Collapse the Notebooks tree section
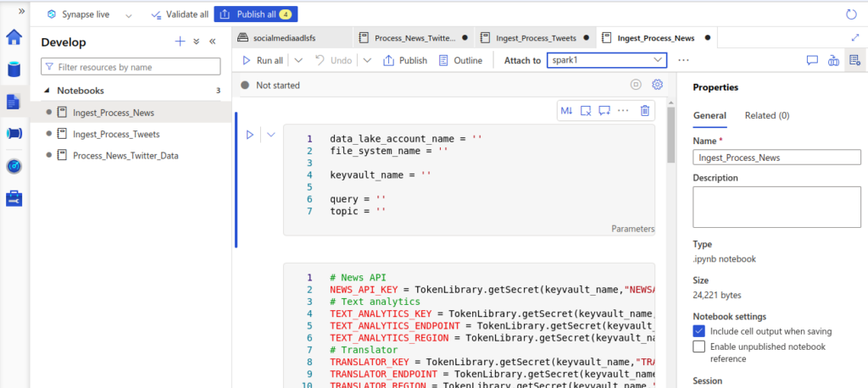 click(47, 91)
